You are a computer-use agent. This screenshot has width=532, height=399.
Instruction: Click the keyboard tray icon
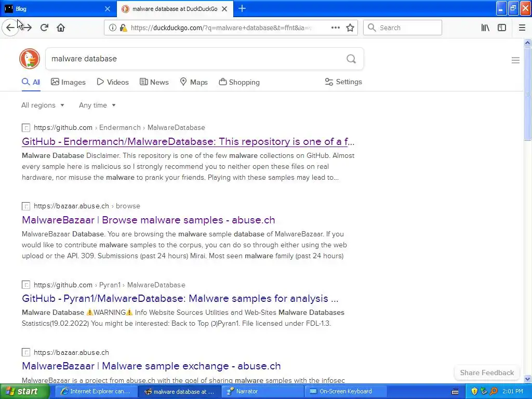[x=455, y=392]
